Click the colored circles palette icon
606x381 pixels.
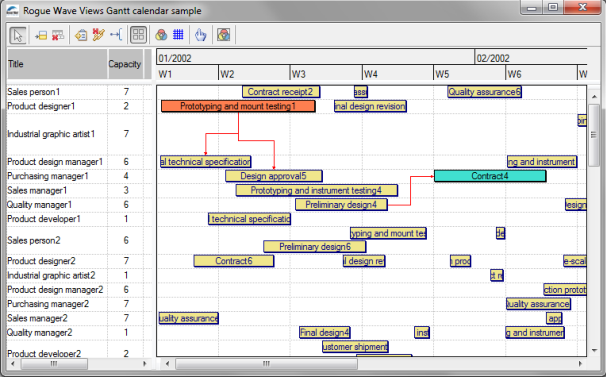point(161,35)
